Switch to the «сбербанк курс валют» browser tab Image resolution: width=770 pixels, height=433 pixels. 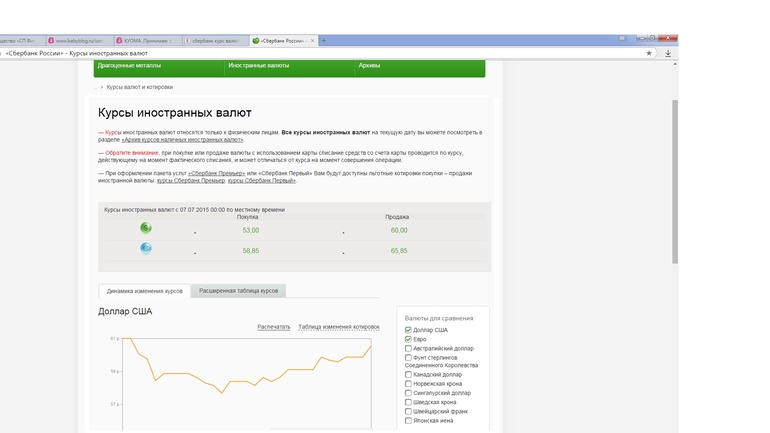click(x=213, y=41)
